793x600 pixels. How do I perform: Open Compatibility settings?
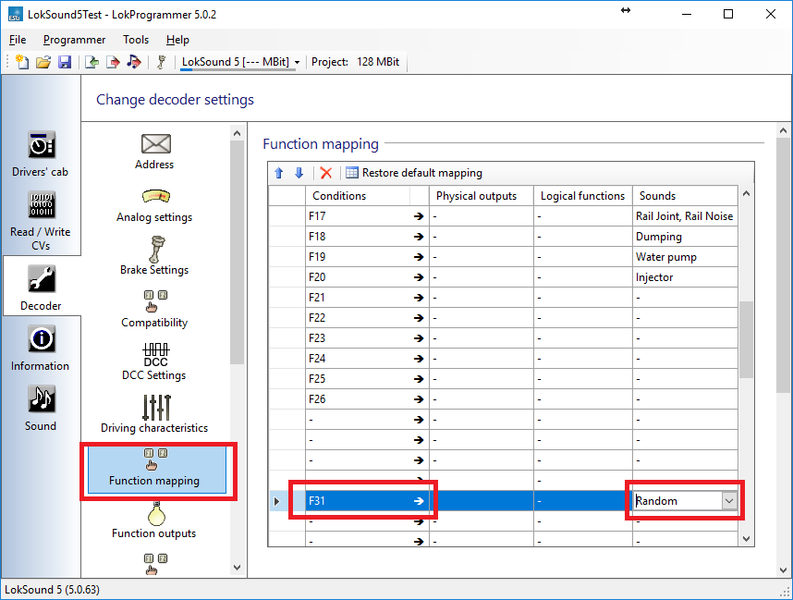[x=155, y=309]
